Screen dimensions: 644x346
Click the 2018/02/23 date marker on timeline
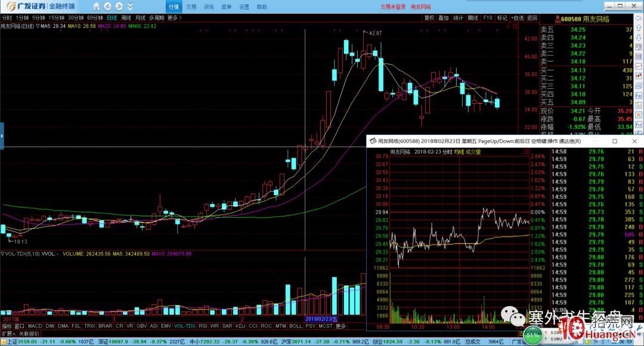321,319
